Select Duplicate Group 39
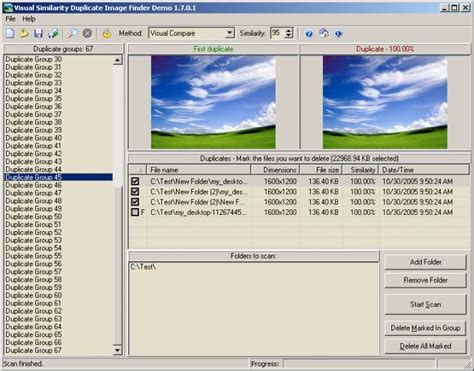 point(34,130)
